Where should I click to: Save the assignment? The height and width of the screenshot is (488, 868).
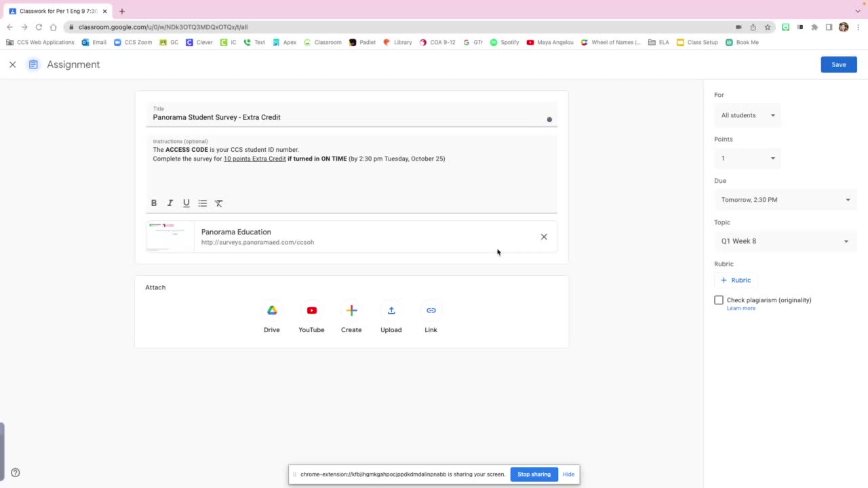pos(839,64)
